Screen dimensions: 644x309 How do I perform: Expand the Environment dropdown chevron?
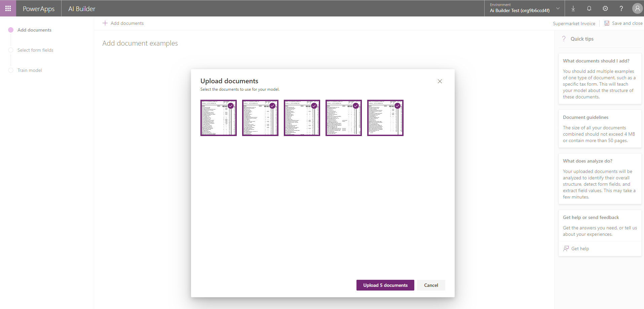click(558, 8)
